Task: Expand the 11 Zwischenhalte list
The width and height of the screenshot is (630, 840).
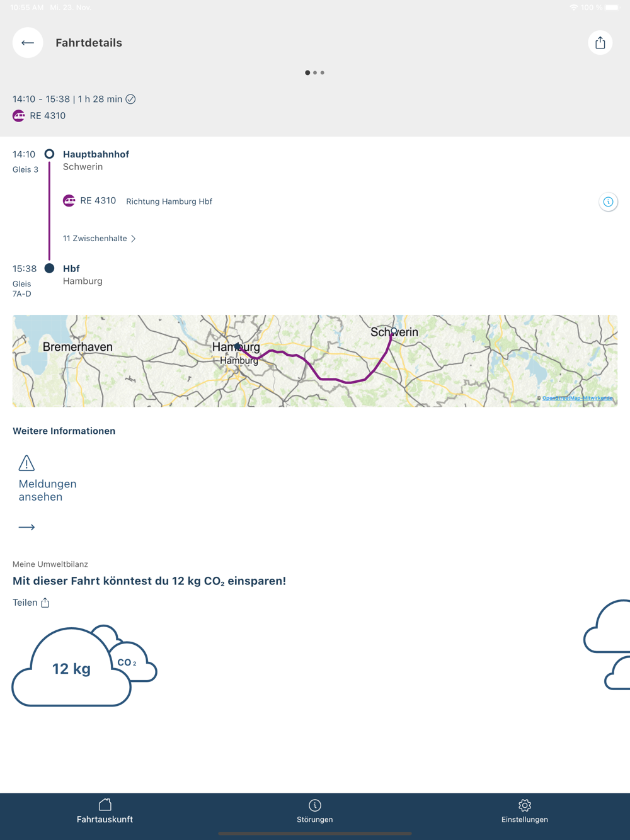Action: pyautogui.click(x=99, y=239)
